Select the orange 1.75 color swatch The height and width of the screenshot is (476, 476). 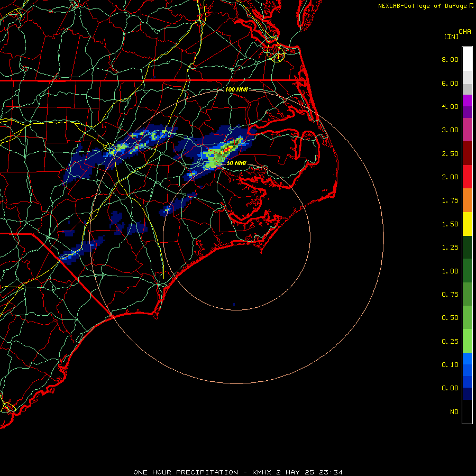467,200
